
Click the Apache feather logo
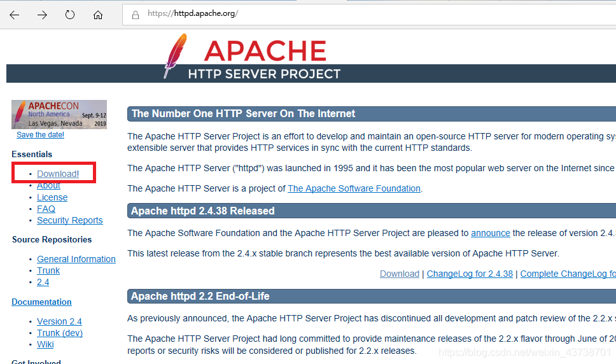pyautogui.click(x=175, y=56)
